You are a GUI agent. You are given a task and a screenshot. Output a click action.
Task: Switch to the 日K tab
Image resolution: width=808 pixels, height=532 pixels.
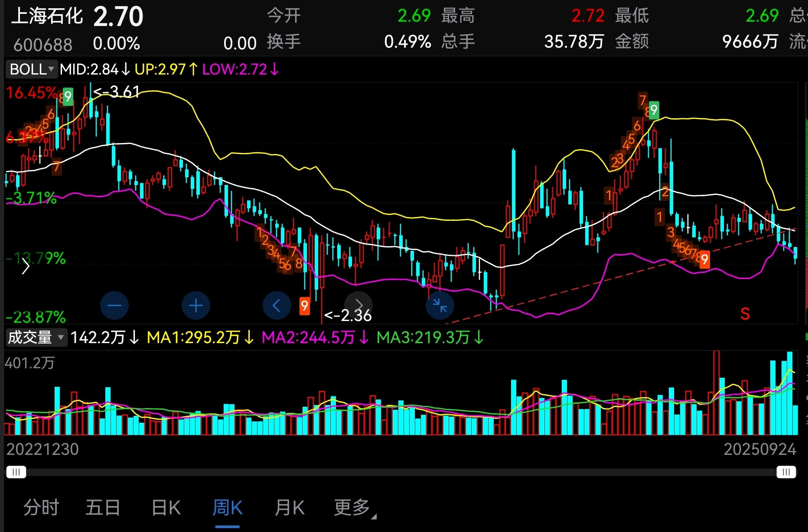pyautogui.click(x=166, y=507)
